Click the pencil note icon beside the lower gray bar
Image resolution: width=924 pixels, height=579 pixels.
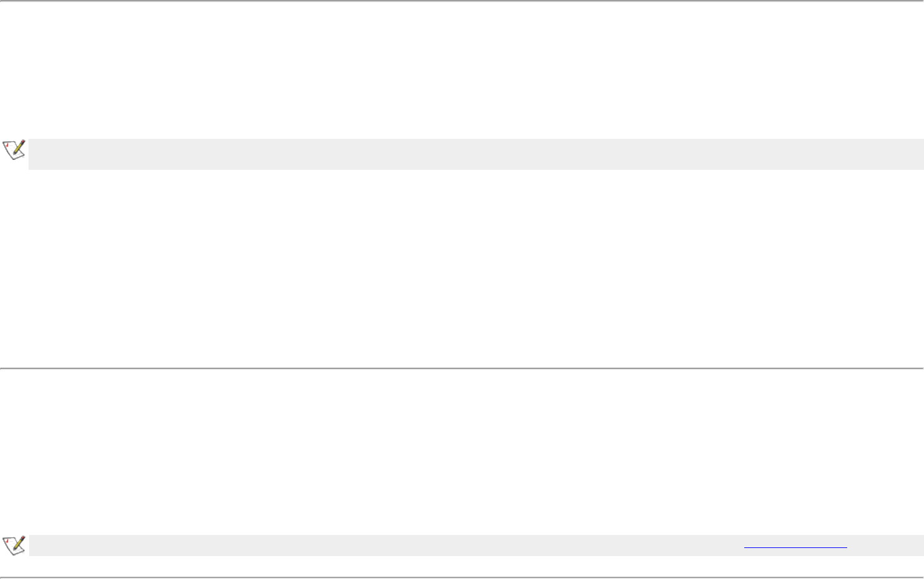tap(14, 545)
